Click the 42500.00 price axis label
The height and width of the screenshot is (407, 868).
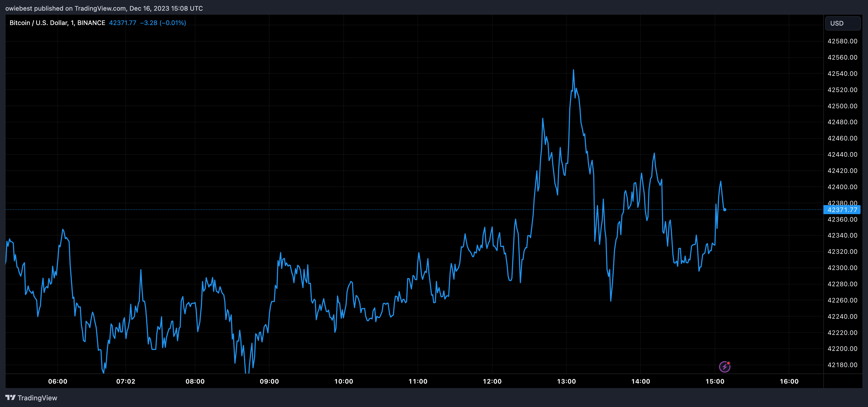point(842,106)
